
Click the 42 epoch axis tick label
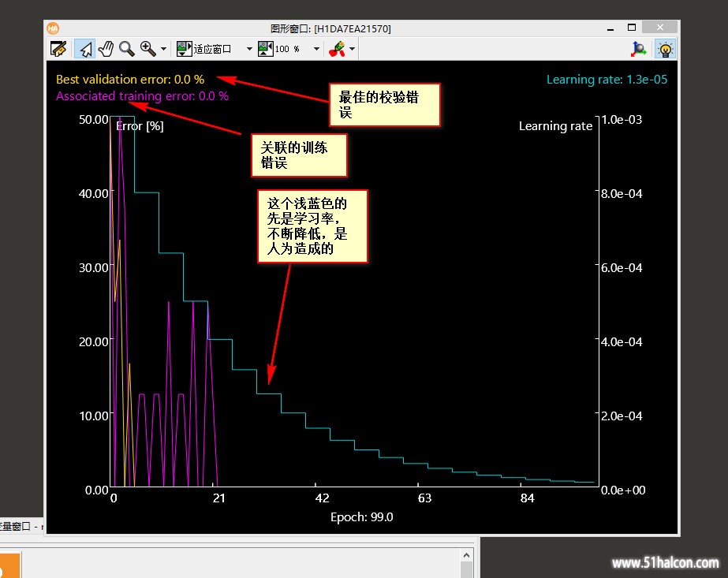[x=322, y=498]
